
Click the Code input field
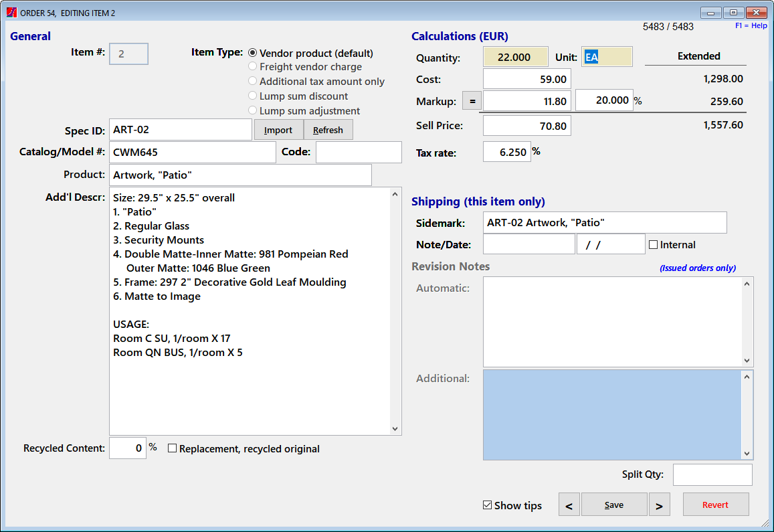tap(359, 152)
